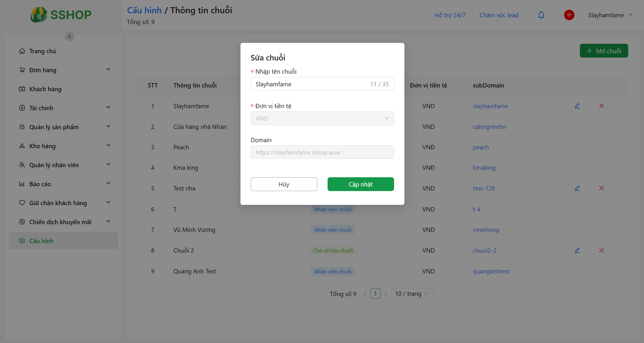Expand the Quản lý sản phẩm chevron
The image size is (644, 343).
point(108,127)
